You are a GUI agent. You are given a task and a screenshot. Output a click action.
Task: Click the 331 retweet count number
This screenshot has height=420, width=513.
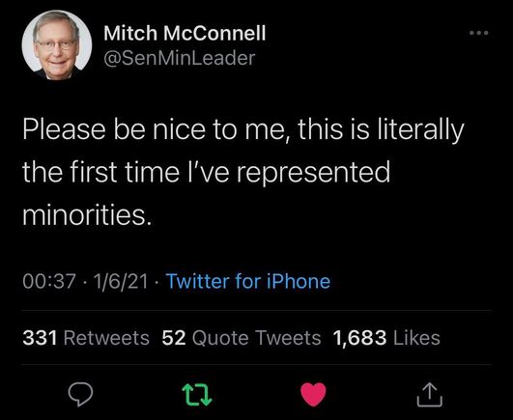click(x=41, y=338)
